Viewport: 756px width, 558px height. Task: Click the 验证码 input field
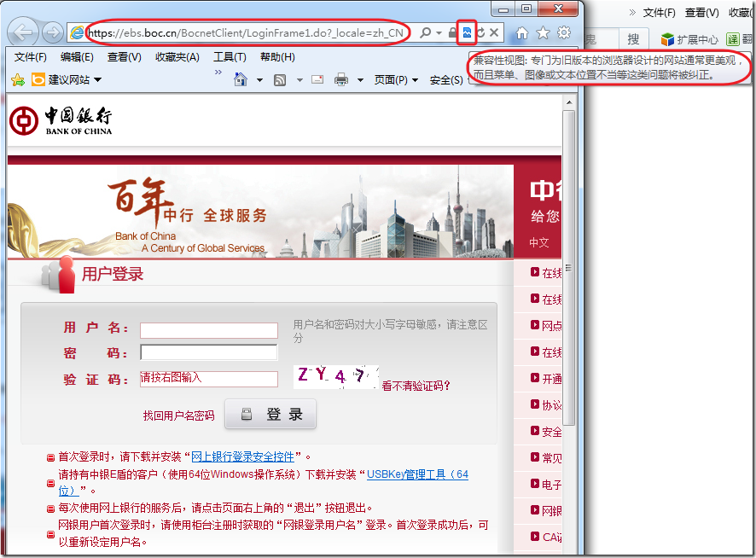click(x=209, y=379)
